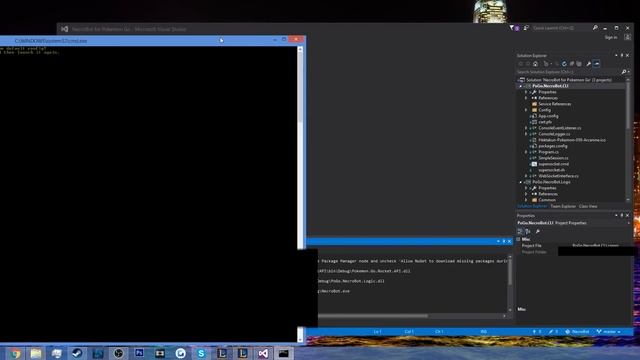Click the NecroBot repository name in status bar
Viewport: 640px width, 360px height.
click(577, 332)
